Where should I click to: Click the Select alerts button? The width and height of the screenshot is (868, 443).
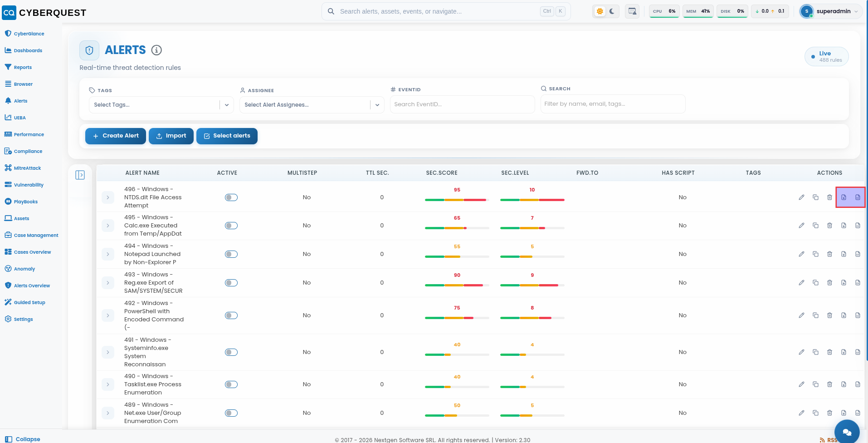(227, 136)
